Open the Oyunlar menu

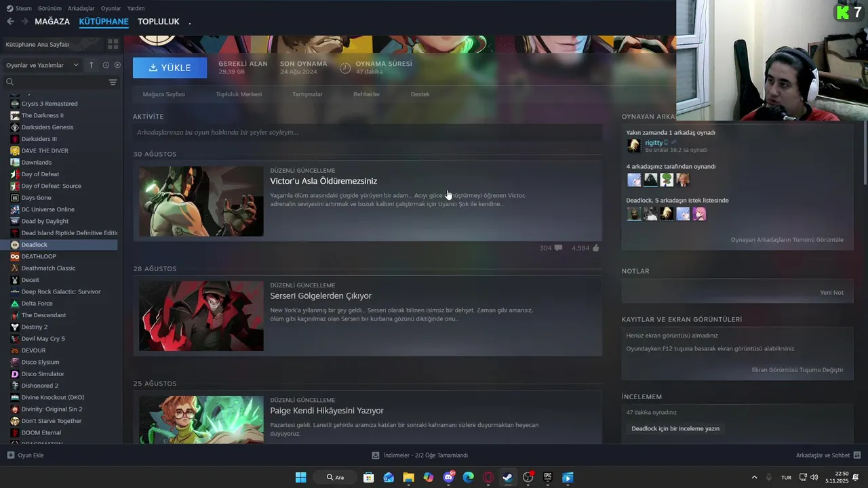111,8
